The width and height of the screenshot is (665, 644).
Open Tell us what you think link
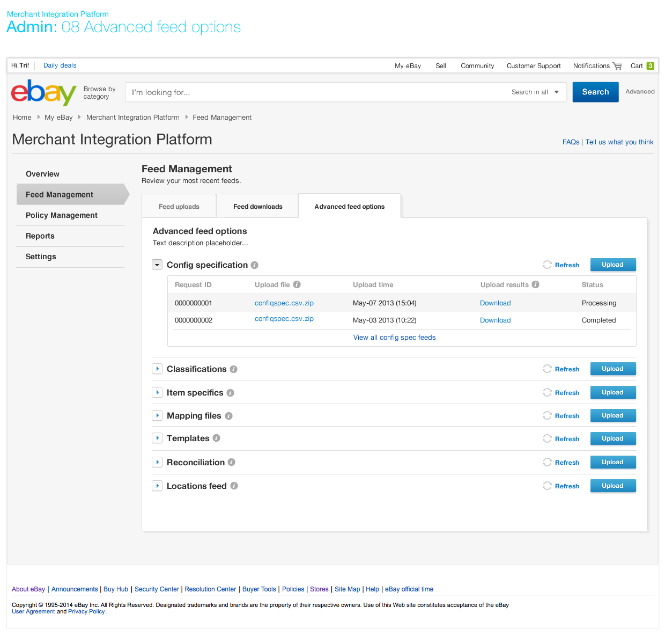point(619,142)
